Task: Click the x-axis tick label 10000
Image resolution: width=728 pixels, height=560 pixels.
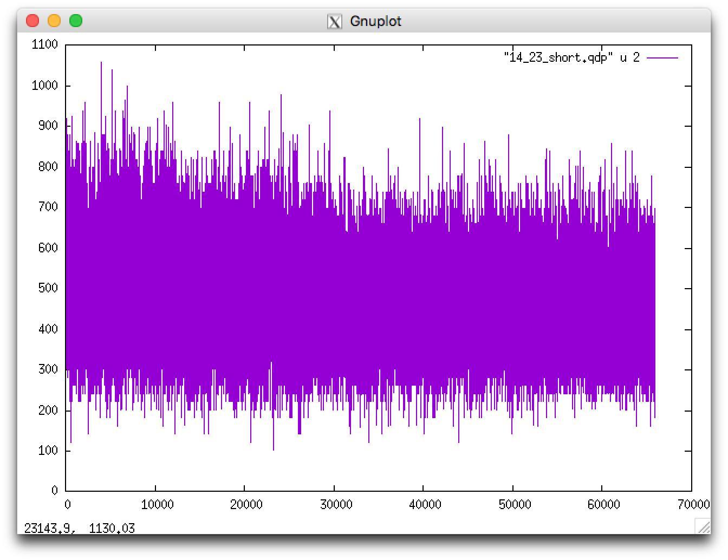Action: pos(157,504)
